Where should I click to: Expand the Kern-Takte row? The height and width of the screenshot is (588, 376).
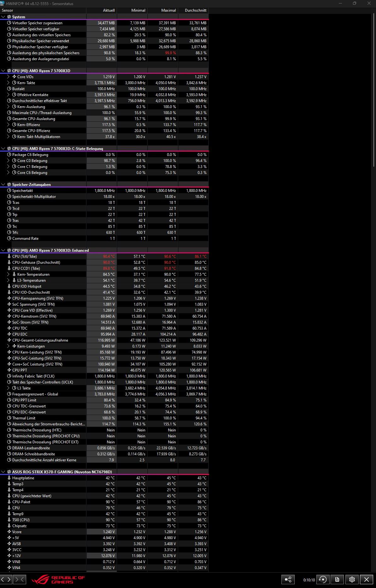tap(8, 83)
